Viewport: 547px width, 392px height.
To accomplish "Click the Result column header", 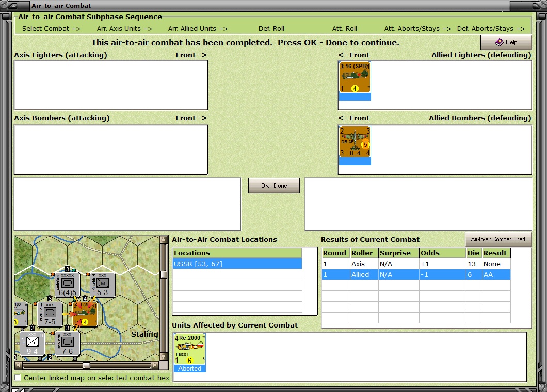I will coord(496,253).
